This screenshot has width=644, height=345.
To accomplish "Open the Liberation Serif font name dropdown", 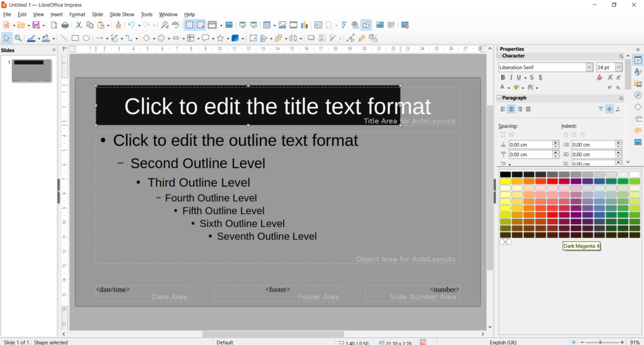I will (x=589, y=67).
